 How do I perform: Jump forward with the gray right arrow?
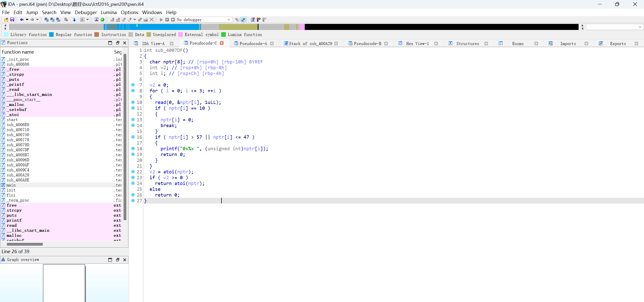tap(32, 20)
